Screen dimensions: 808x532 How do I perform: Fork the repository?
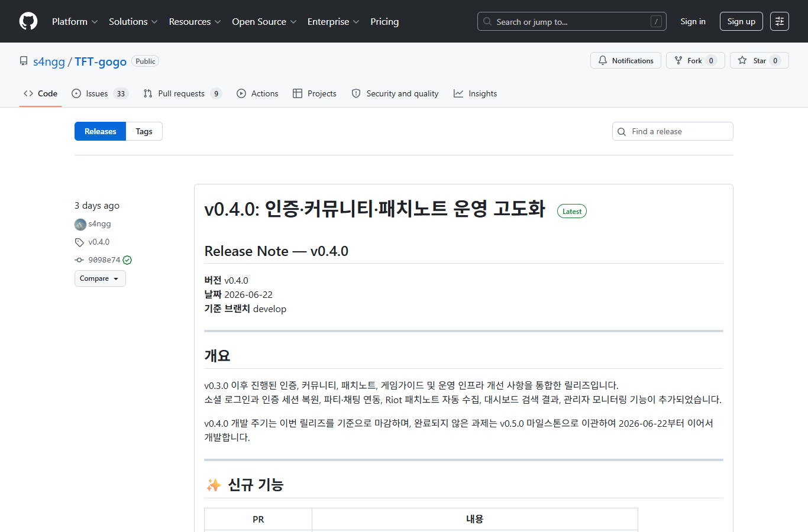pos(695,60)
